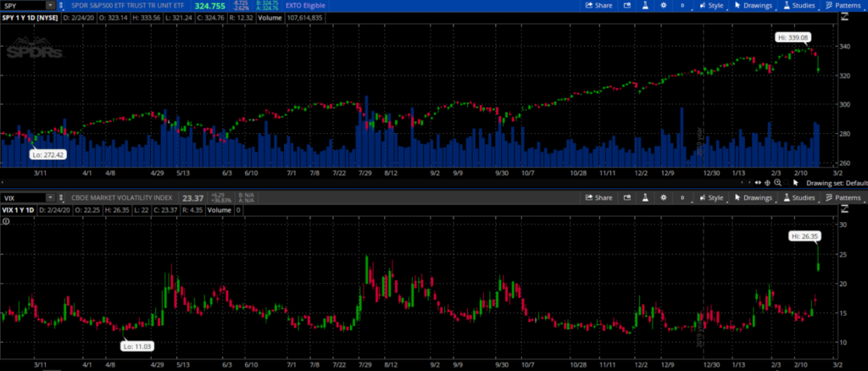The image size is (868, 371).
Task: Click the link/clipboard icon beside SPY symbol
Action: (61, 6)
